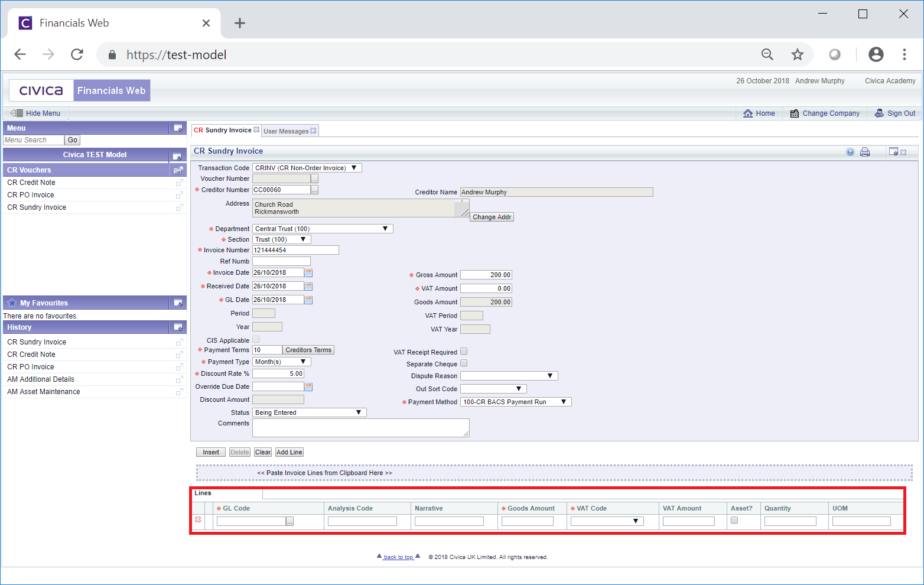Click Creditor Number lookup ellipsis button
924x585 pixels.
(314, 190)
